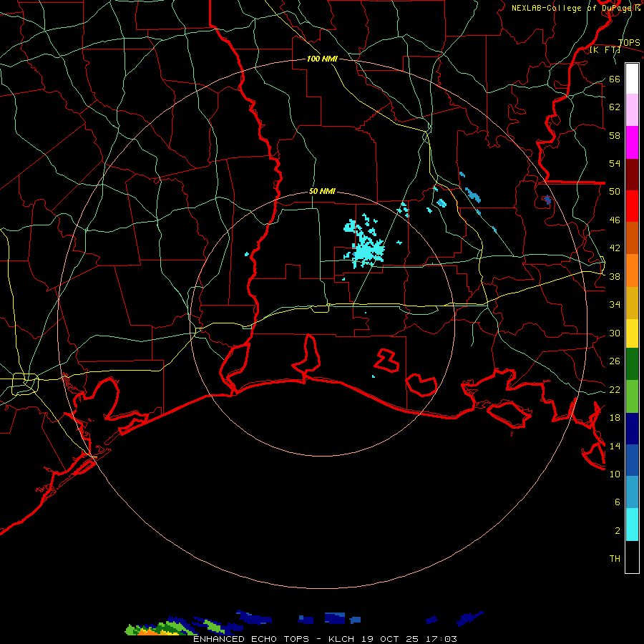The width and height of the screenshot is (644, 644).
Task: Click the 'TH' threshold legend label
Action: pyautogui.click(x=615, y=559)
